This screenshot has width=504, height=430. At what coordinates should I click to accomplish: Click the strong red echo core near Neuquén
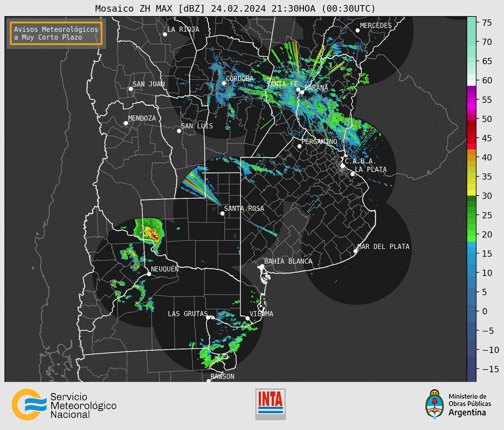(154, 235)
